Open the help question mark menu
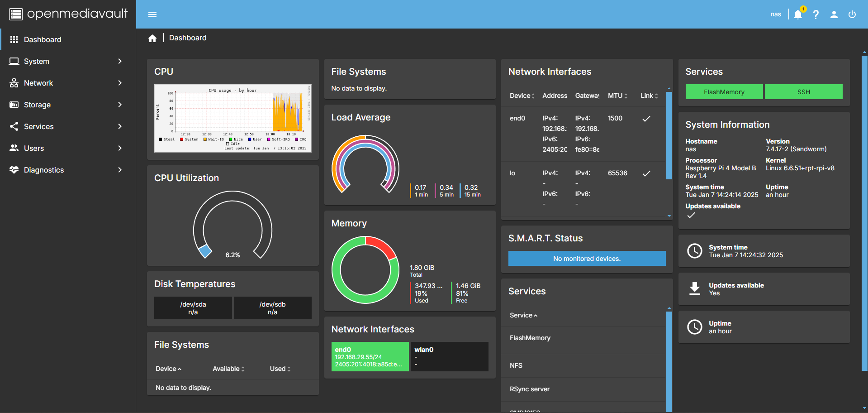 click(x=816, y=14)
